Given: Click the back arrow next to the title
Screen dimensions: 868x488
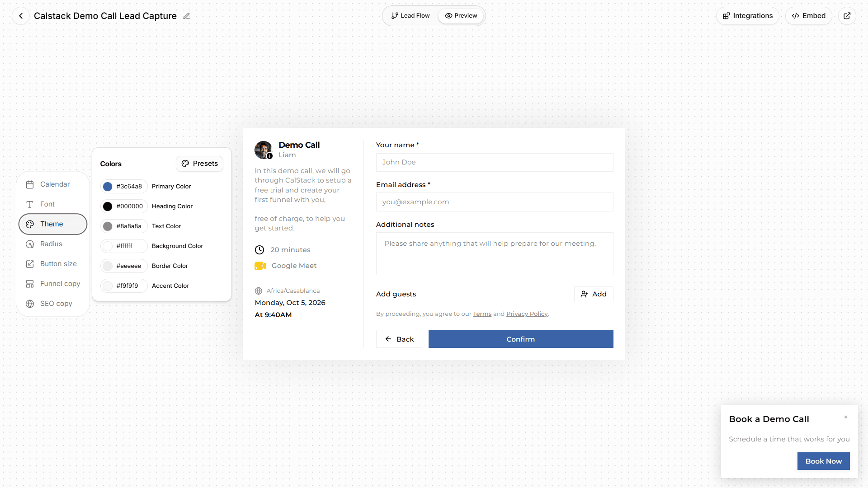Looking at the screenshot, I should tap(21, 16).
